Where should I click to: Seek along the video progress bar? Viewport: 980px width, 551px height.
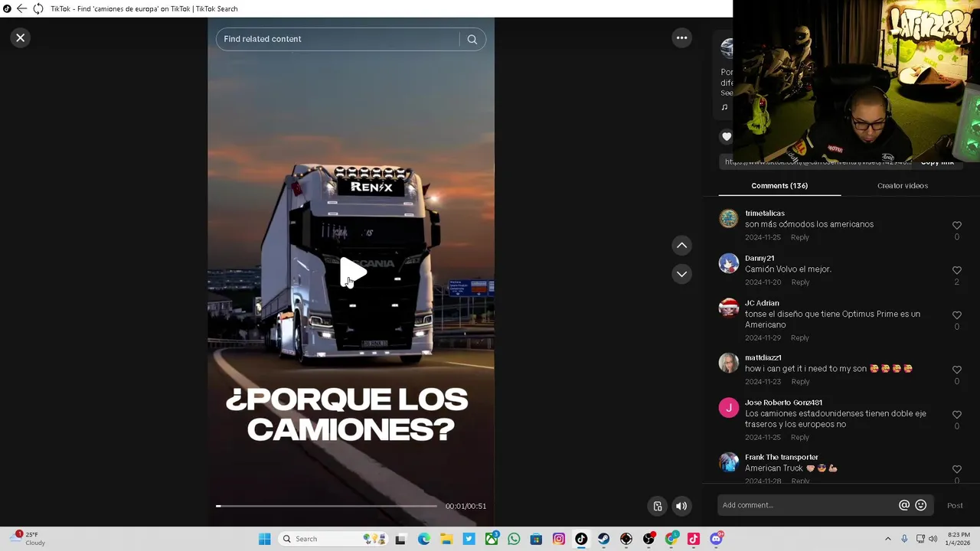click(326, 506)
